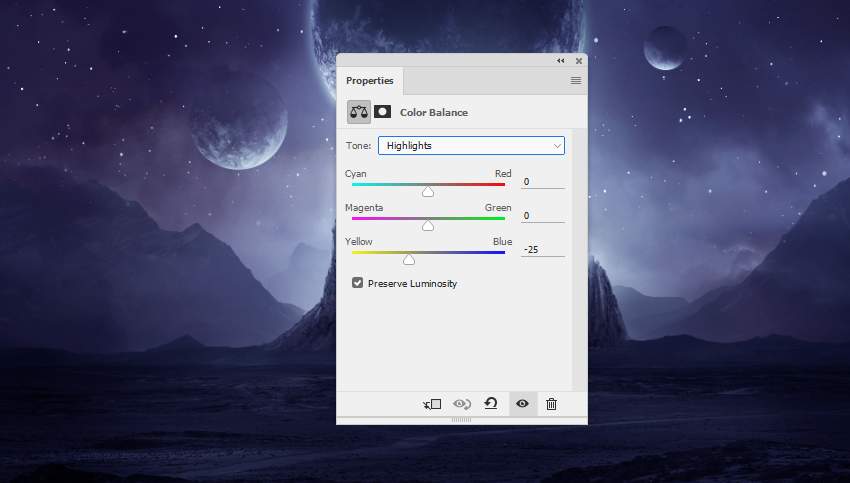Click the Blue label
Viewport: 850px width, 483px height.
pyautogui.click(x=503, y=241)
